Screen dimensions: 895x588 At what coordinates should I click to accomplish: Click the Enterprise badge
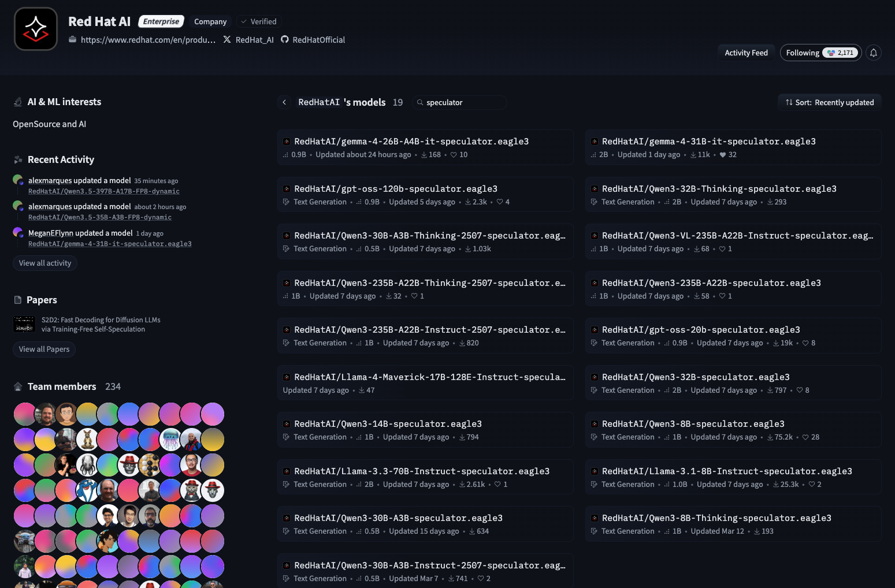point(161,21)
